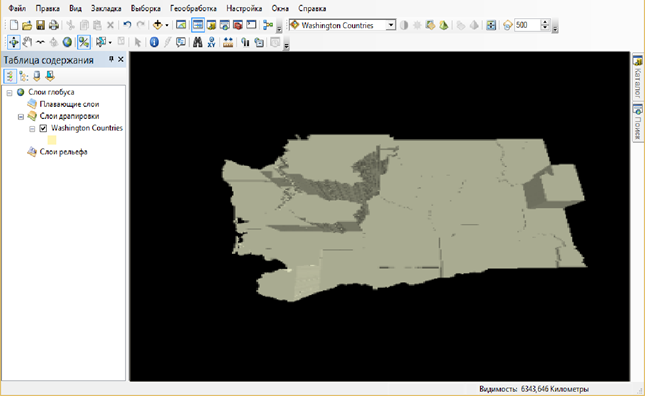Viewport: 645px width, 396px height.
Task: Activate the Identify info tool
Action: click(x=154, y=42)
